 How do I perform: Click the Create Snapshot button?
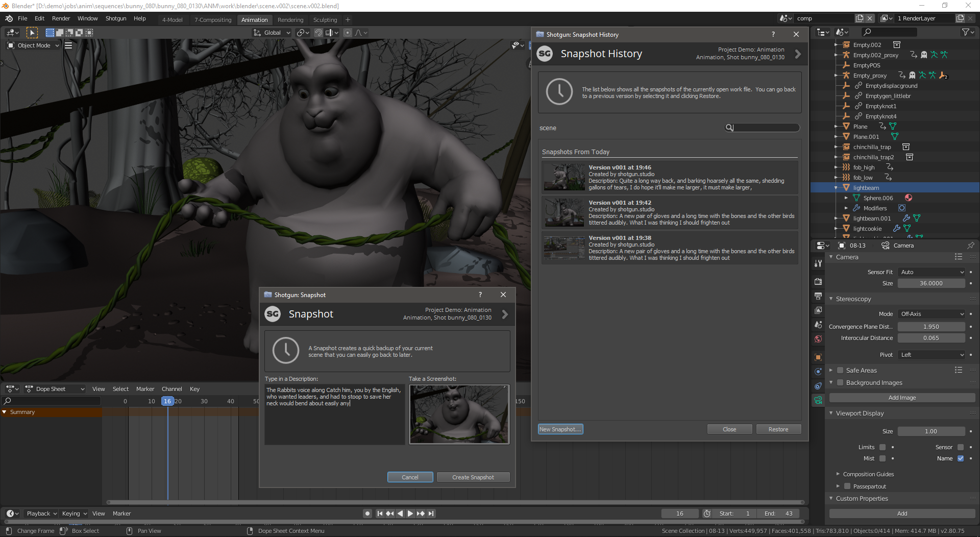tap(473, 477)
